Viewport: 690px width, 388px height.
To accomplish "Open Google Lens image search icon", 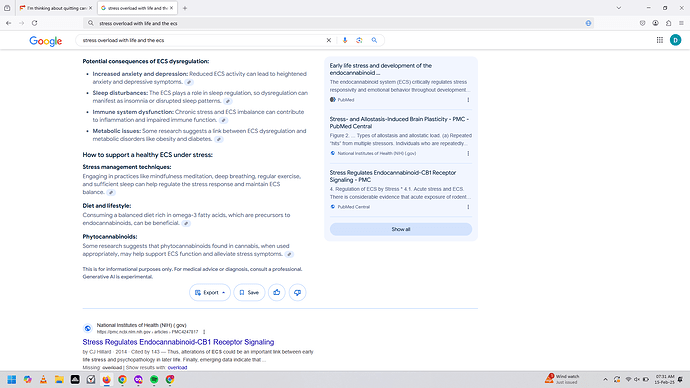I will click(359, 40).
